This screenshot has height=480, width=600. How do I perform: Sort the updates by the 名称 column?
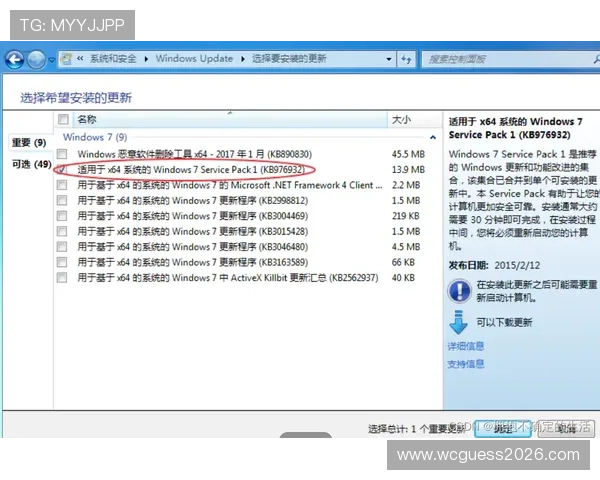pos(231,119)
